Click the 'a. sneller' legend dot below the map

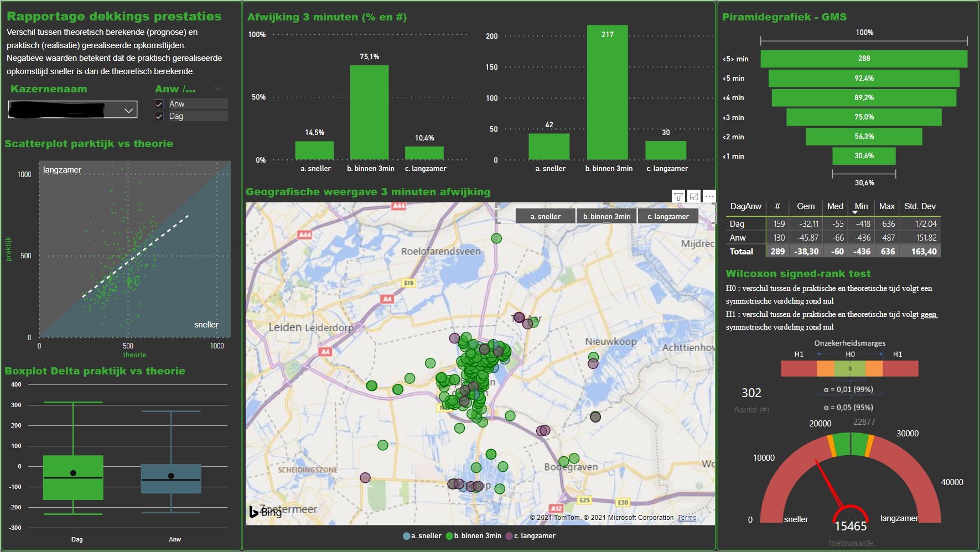407,536
